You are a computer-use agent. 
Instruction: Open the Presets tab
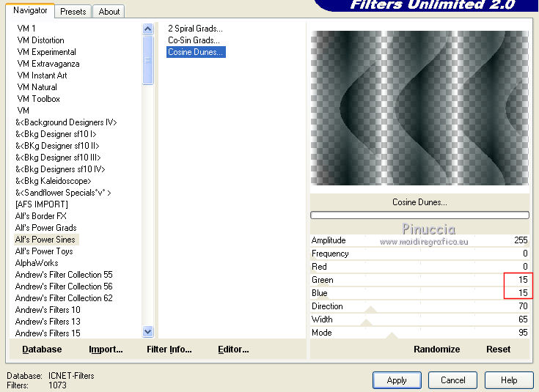(73, 11)
